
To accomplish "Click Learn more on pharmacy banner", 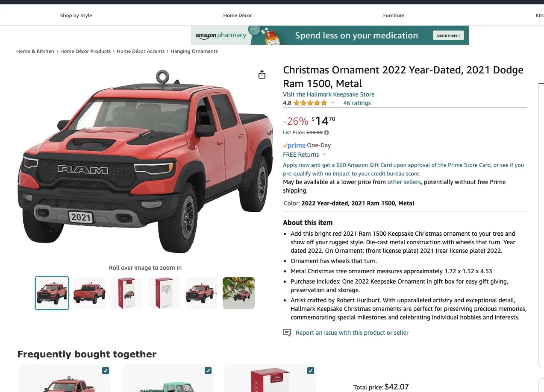I will pos(448,35).
